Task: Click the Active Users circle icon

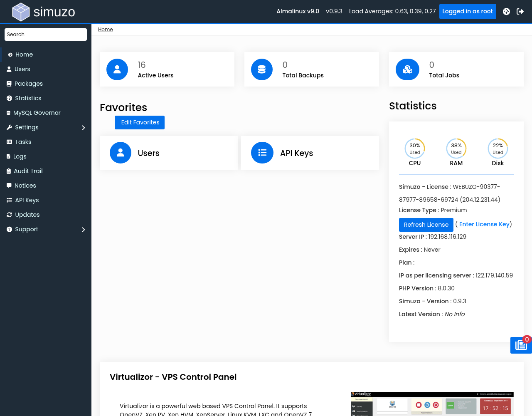Action: tap(117, 69)
